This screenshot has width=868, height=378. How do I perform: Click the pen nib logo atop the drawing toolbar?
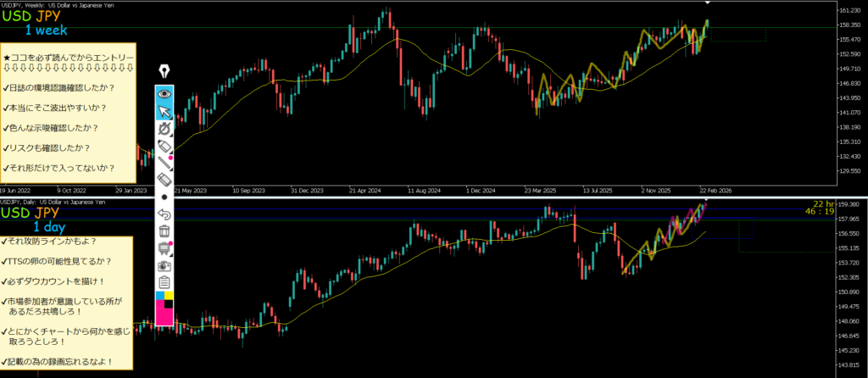[x=164, y=73]
